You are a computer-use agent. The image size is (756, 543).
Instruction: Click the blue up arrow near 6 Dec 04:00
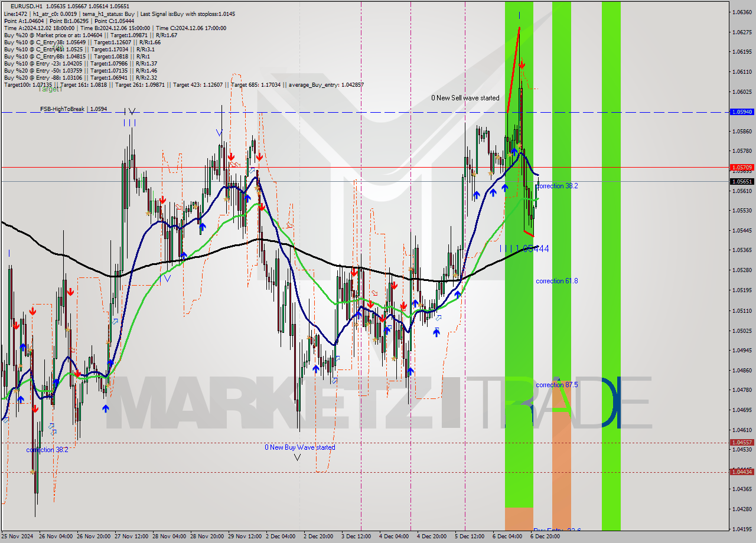504,188
